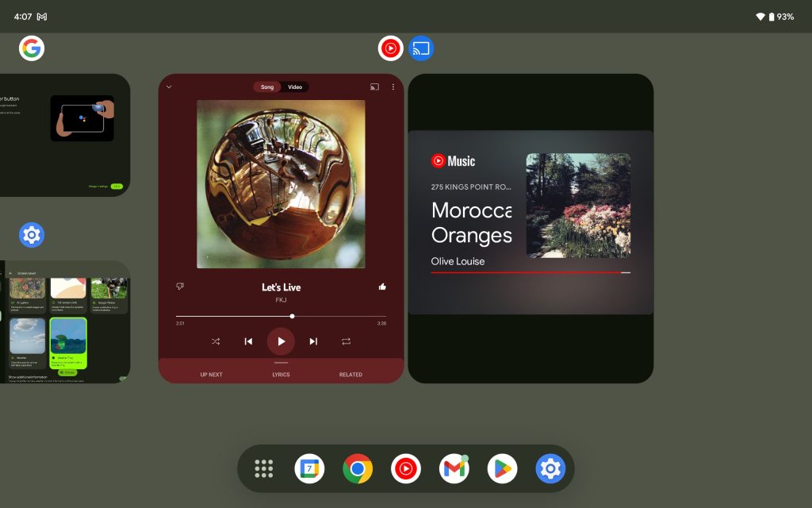Viewport: 812px width, 508px height.
Task: Click the song progress slider knob
Action: tap(292, 316)
